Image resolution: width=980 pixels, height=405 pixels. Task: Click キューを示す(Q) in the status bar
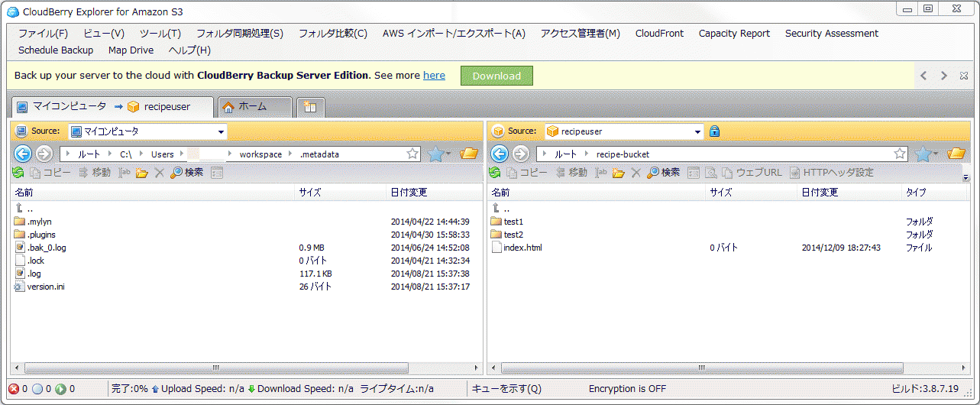506,389
